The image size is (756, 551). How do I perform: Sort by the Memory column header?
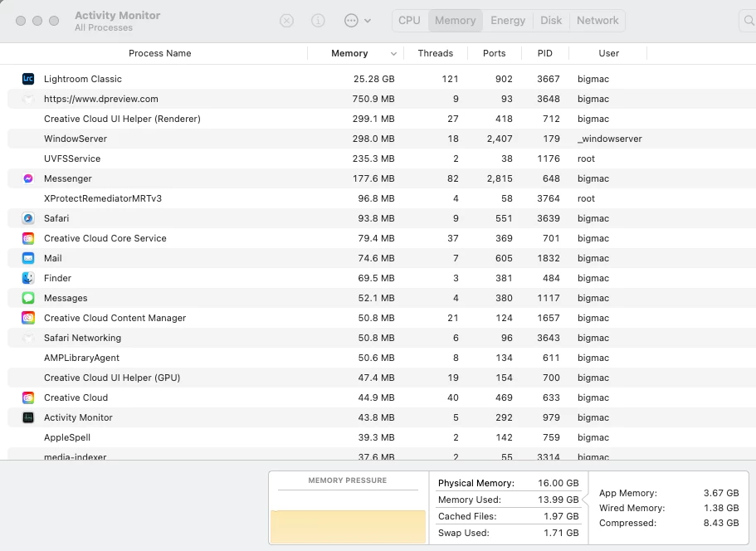point(349,53)
